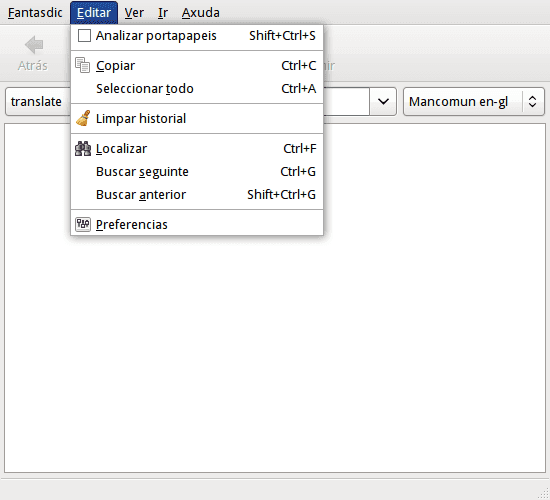Open the Ver menu
The width and height of the screenshot is (550, 500).
point(134,13)
